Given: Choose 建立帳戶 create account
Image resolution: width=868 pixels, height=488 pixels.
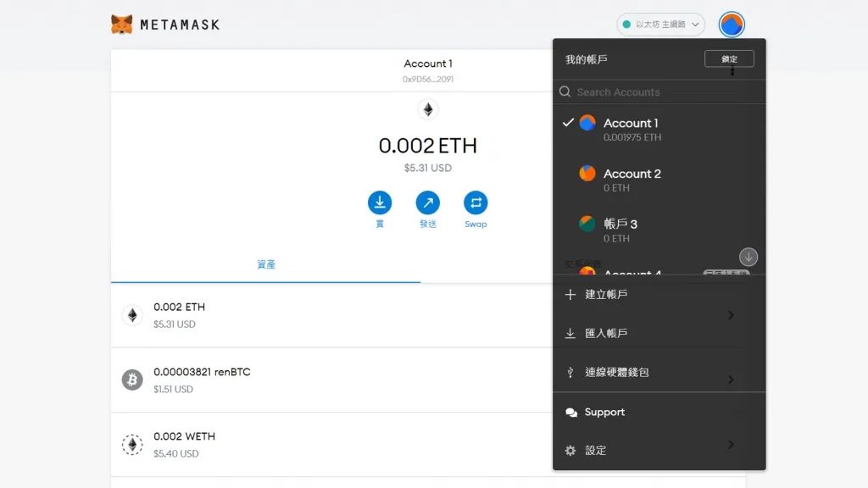Looking at the screenshot, I should (x=659, y=294).
